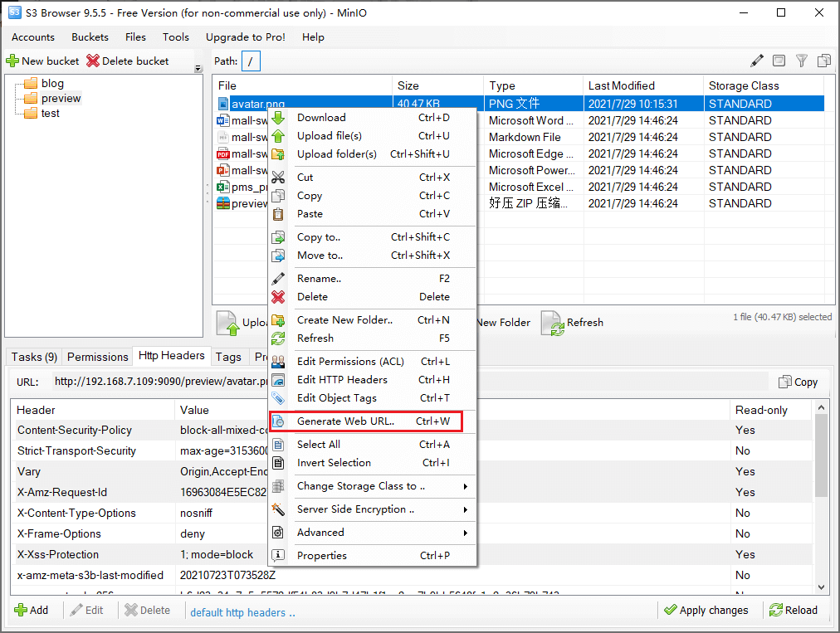Select the PDF file icon in list

click(x=222, y=153)
